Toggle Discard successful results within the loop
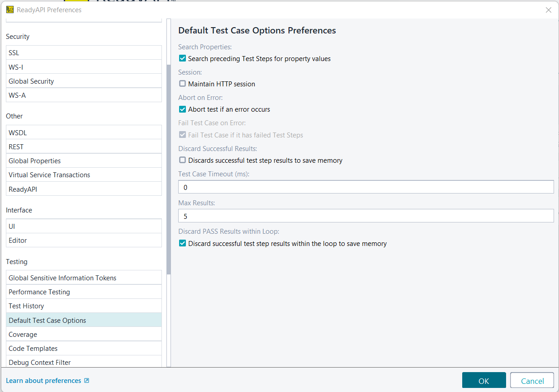Viewport: 559px width, 392px height. point(183,243)
